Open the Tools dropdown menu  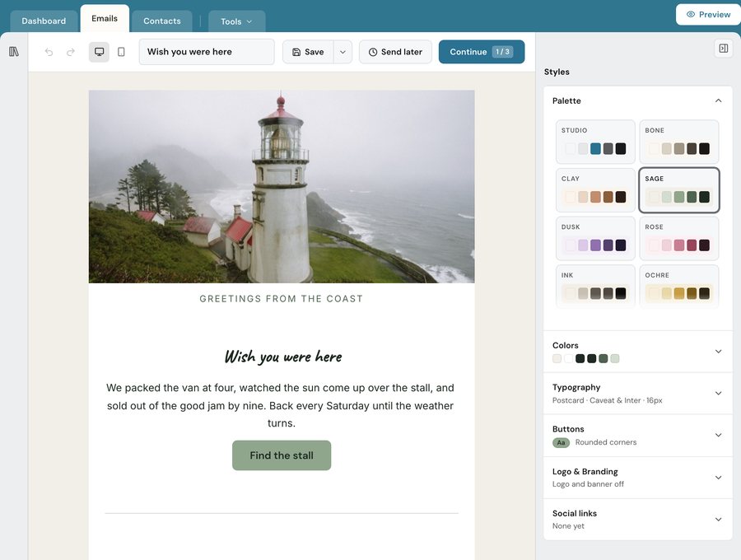(x=236, y=21)
